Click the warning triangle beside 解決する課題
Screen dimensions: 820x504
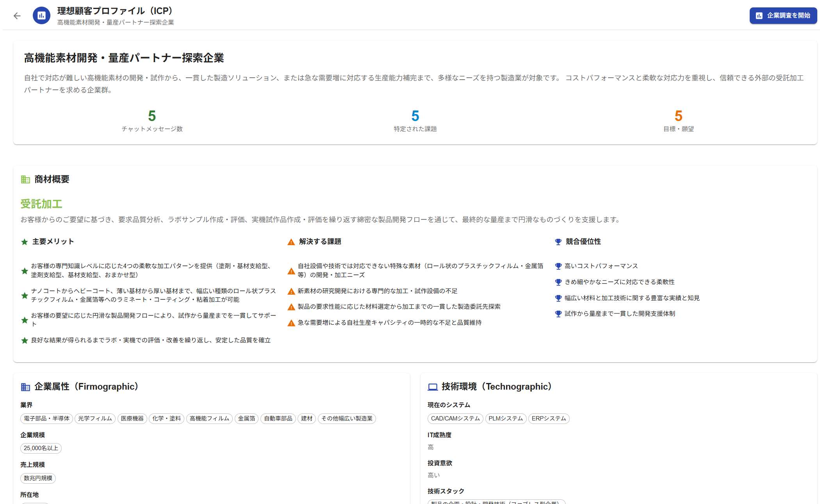[291, 242]
